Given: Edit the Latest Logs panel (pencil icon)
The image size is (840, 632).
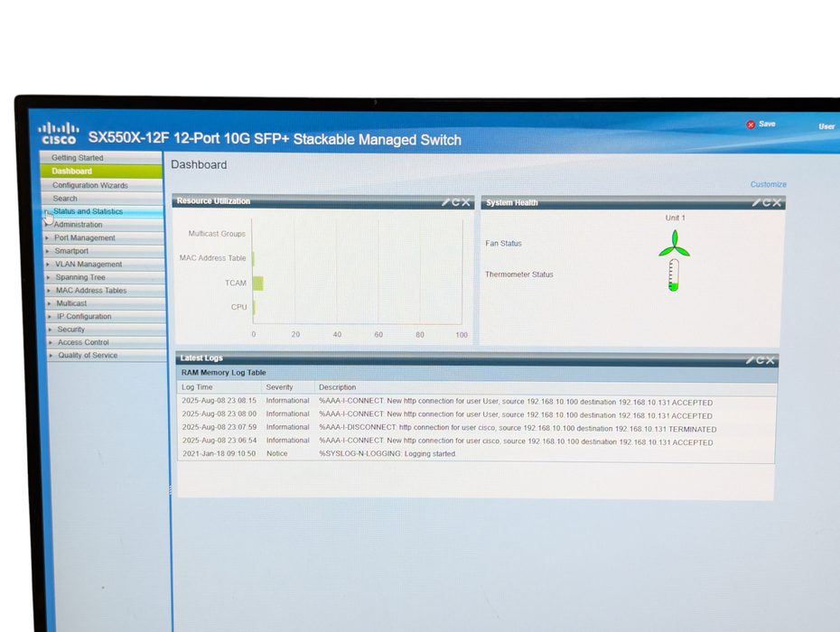Looking at the screenshot, I should coord(750,360).
